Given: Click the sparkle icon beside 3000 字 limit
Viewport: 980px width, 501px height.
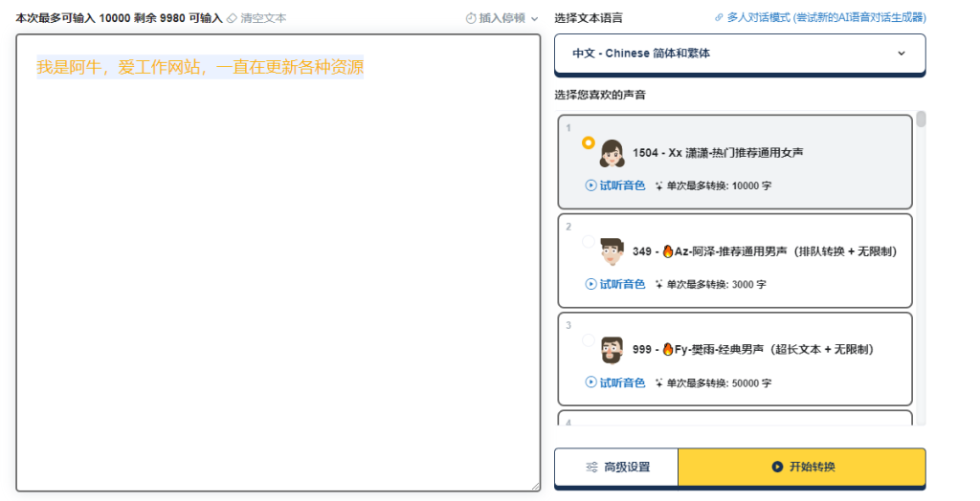Looking at the screenshot, I should click(x=658, y=284).
